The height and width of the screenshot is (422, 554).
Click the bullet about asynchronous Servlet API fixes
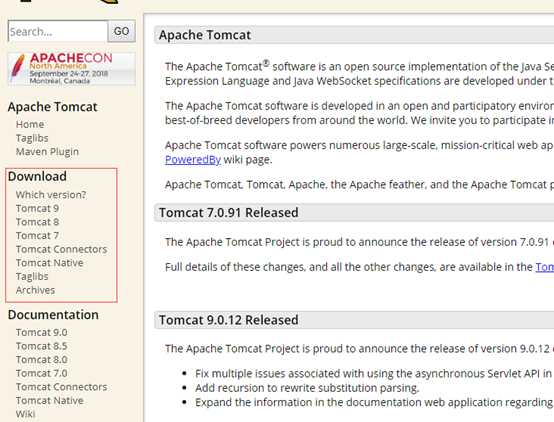(374, 374)
